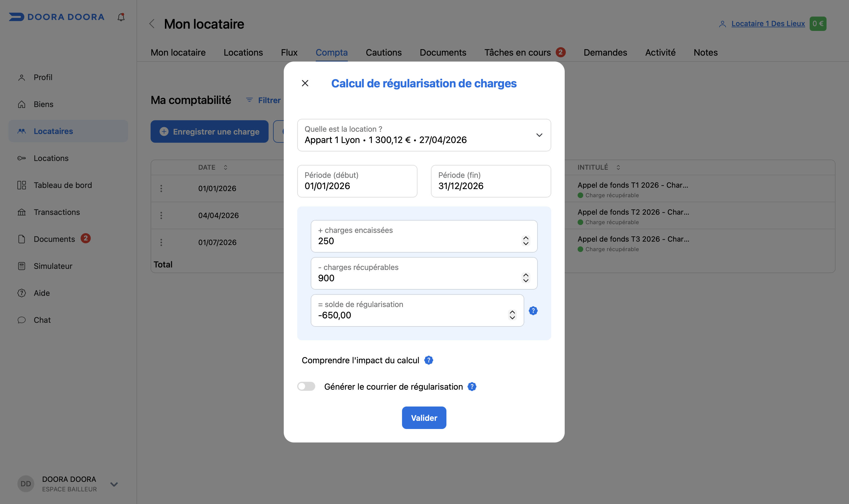849x504 pixels.
Task: Open Chat in the sidebar
Action: click(x=68, y=320)
